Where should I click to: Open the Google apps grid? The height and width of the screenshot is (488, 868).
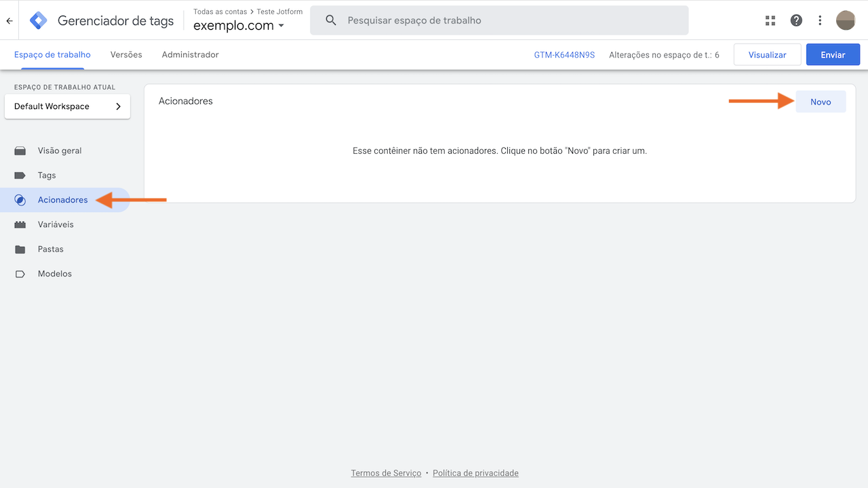pyautogui.click(x=770, y=20)
